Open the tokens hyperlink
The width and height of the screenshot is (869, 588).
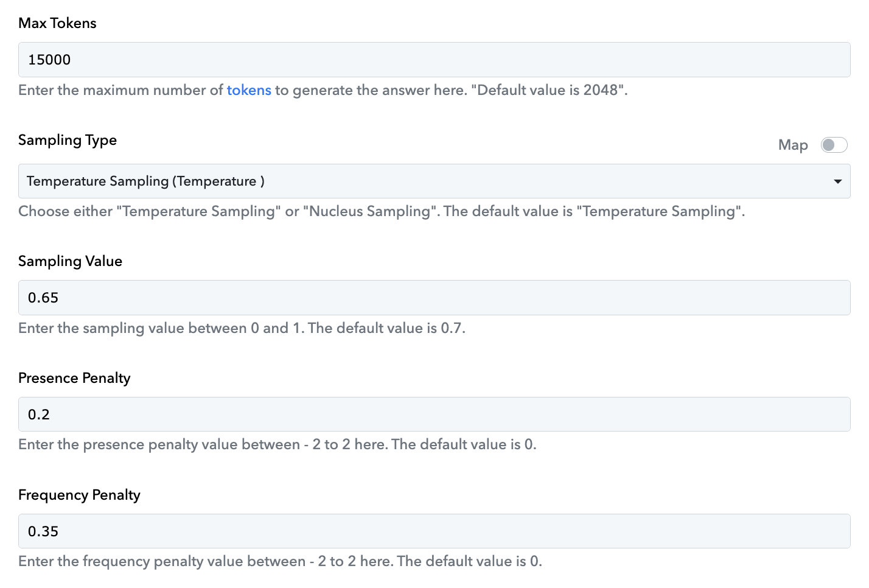coord(249,90)
